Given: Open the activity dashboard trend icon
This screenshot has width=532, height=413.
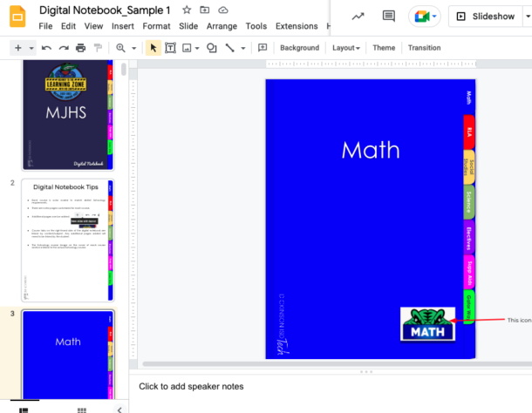Looking at the screenshot, I should pos(358,17).
